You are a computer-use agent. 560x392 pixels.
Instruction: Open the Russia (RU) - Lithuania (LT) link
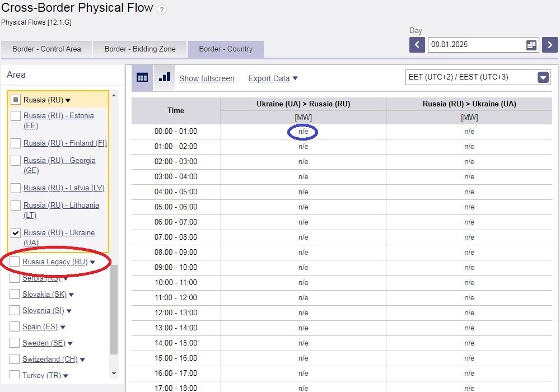click(61, 211)
